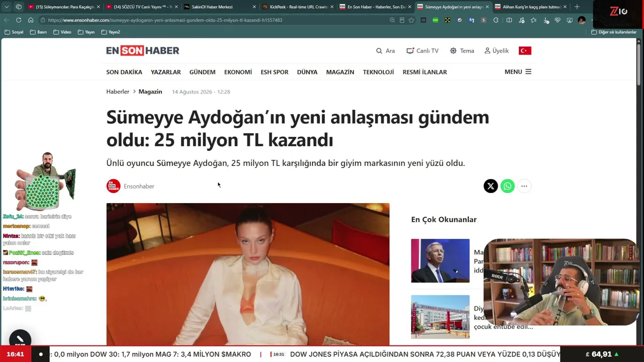Click the yellow cross-pattern extension icon
The image size is (644, 362).
447,20
